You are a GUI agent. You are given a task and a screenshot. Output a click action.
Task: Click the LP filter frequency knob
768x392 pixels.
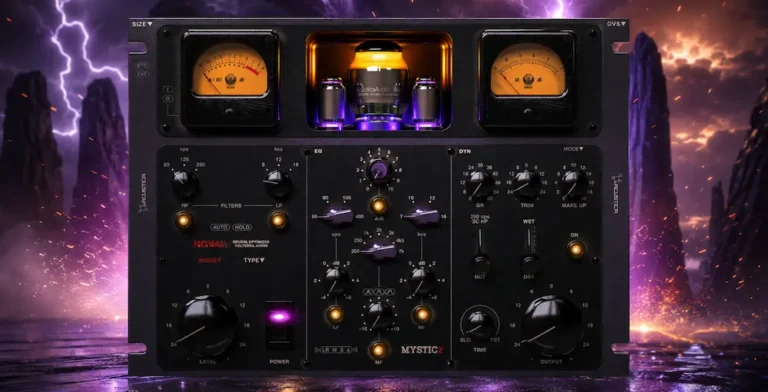(x=278, y=183)
